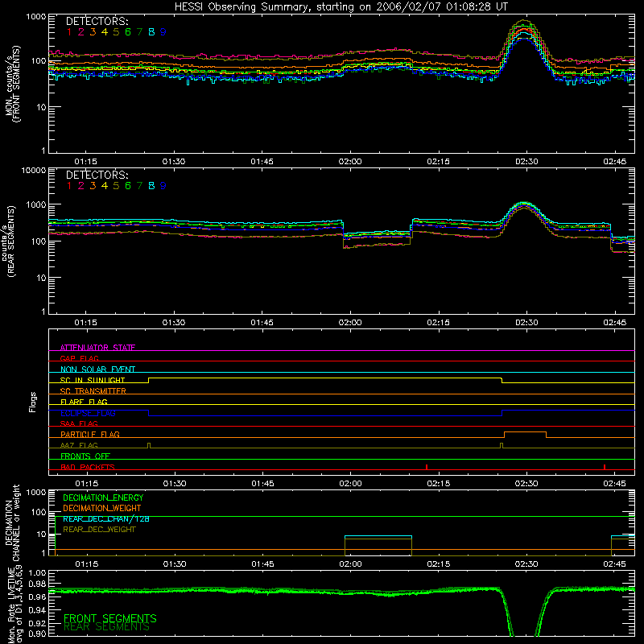Screen dimensions: 644x644
Task: Select detector 2 in front segments legend
Action: 81,32
